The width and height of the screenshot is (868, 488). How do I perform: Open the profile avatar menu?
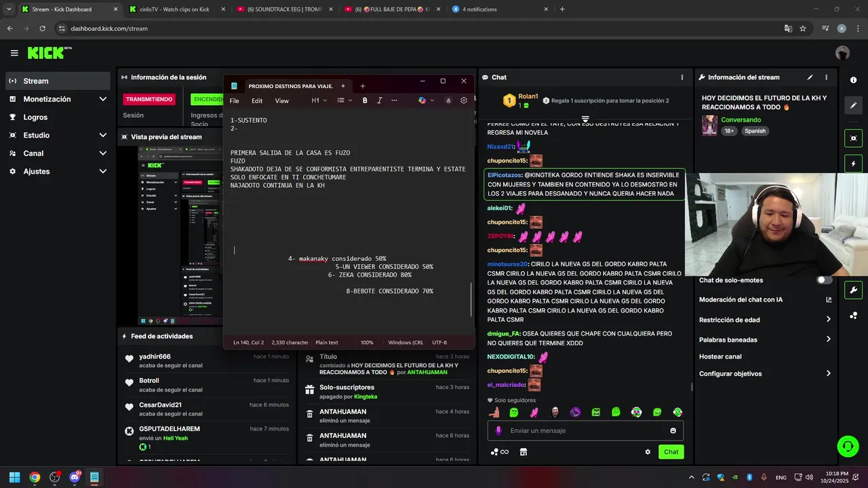pyautogui.click(x=842, y=53)
